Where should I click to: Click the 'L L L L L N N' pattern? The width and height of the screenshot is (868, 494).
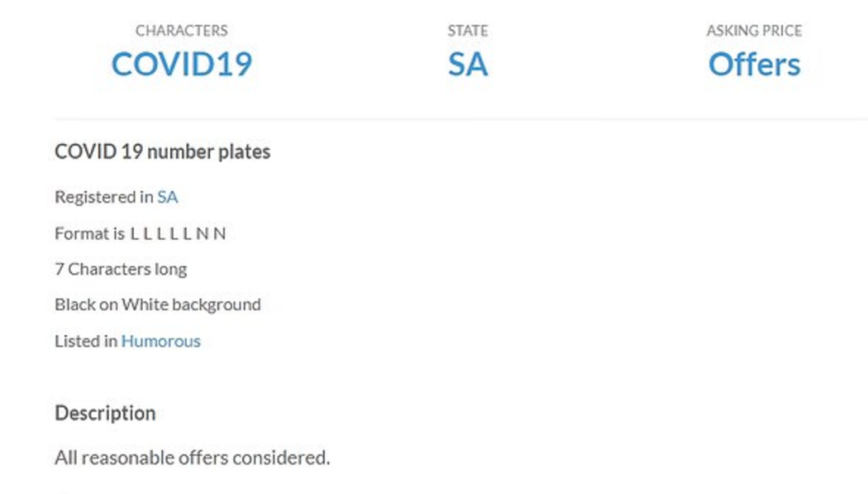click(x=178, y=234)
